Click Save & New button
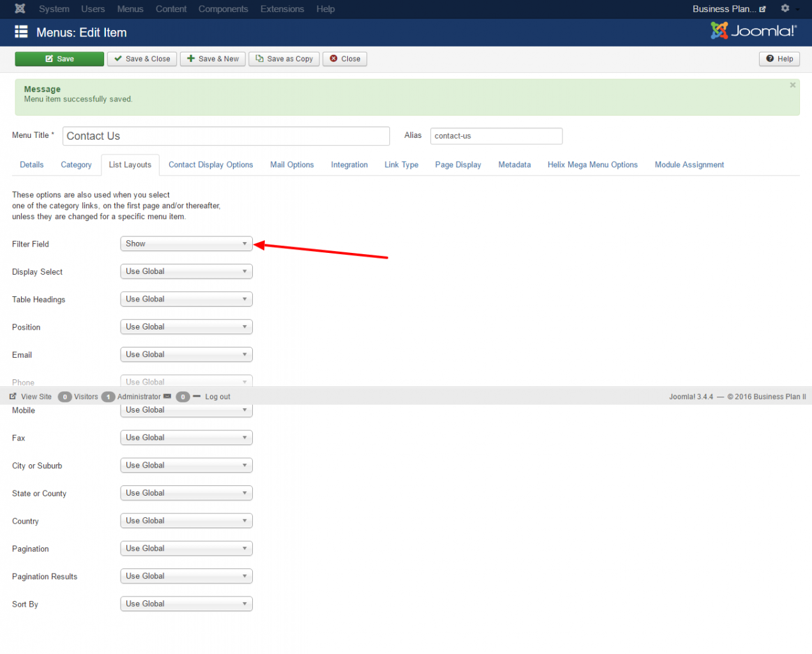The image size is (812, 654). click(213, 59)
